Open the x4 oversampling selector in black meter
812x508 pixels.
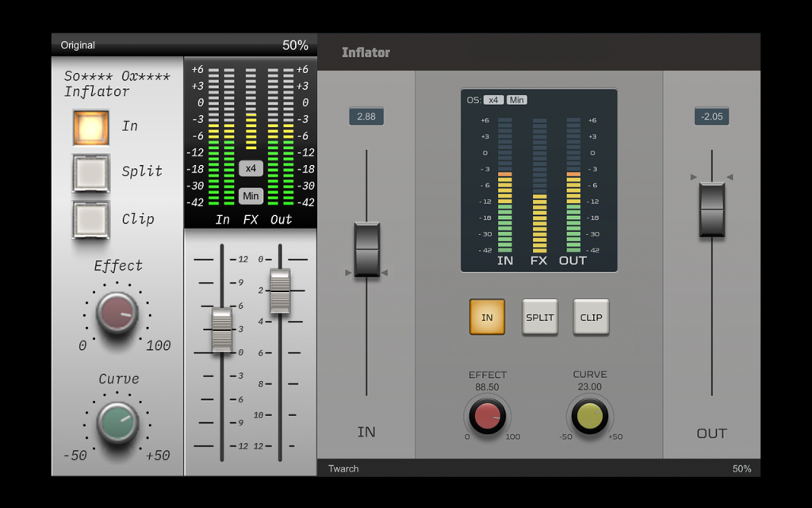click(251, 168)
